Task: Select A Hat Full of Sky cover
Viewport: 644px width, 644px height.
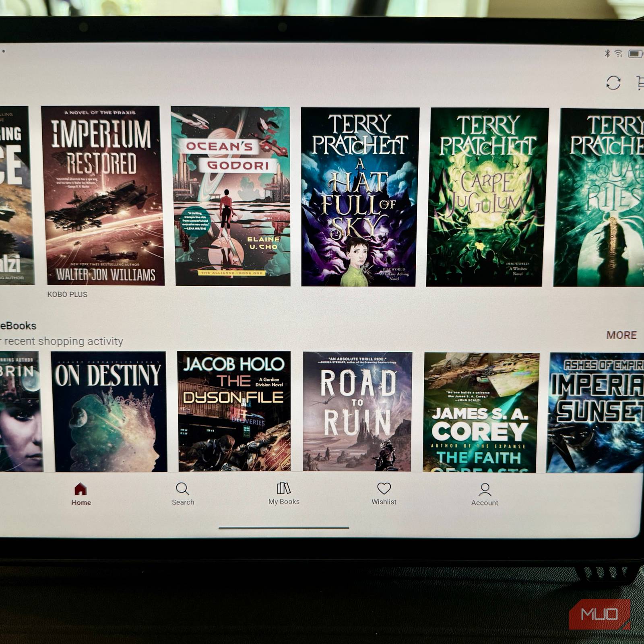Action: [x=359, y=197]
